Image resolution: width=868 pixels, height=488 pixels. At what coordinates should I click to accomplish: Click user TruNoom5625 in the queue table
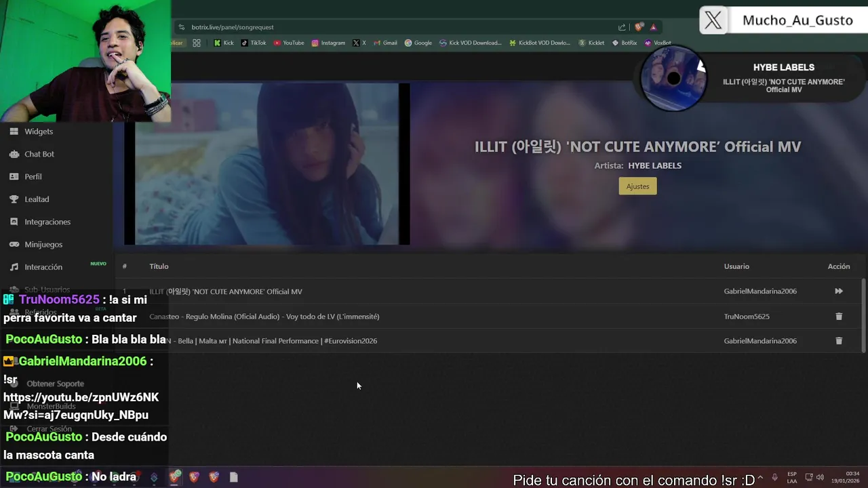click(x=747, y=317)
